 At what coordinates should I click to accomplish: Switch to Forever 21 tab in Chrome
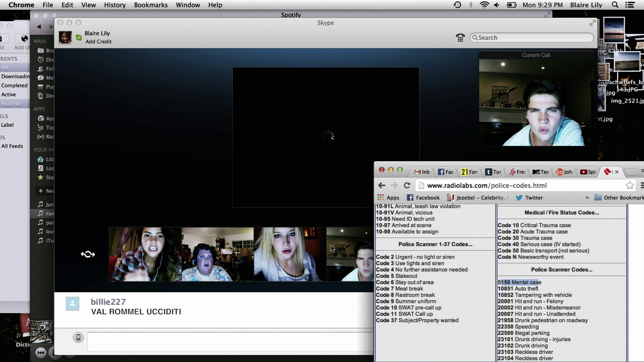[469, 172]
